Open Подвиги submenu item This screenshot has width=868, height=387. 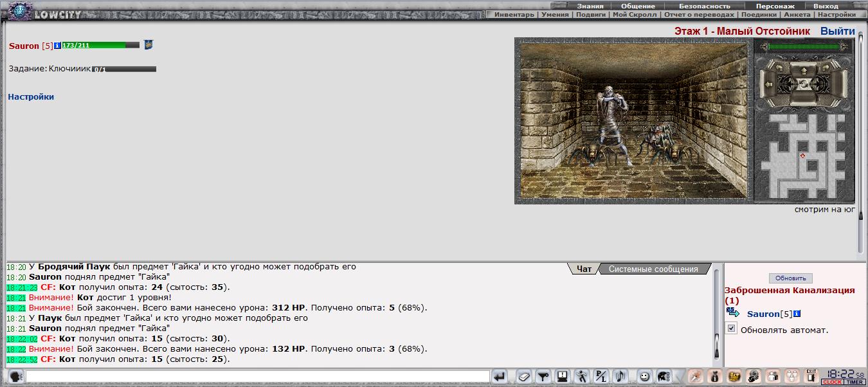tap(591, 14)
